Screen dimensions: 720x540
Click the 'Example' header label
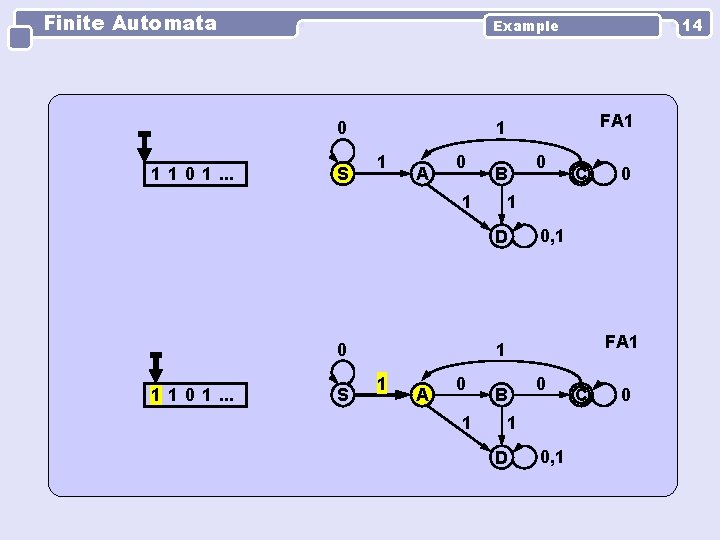coord(526,26)
